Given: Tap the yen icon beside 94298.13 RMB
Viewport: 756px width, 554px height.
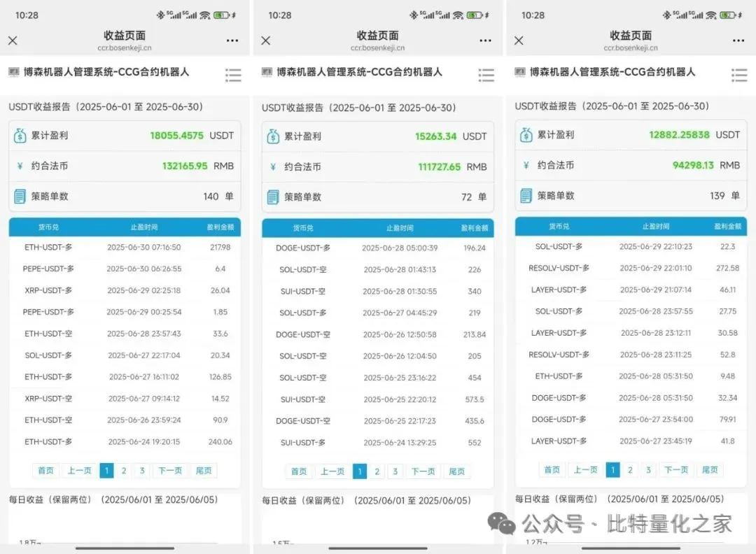Looking at the screenshot, I should (x=526, y=165).
